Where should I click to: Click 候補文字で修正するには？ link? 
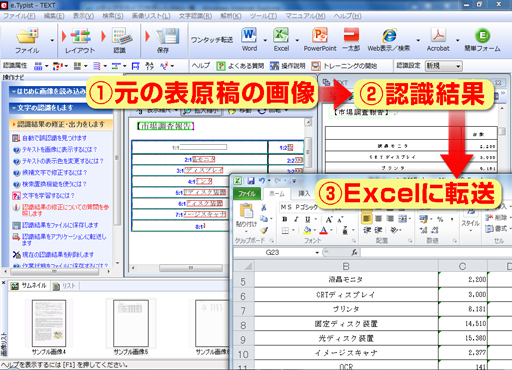[55, 172]
